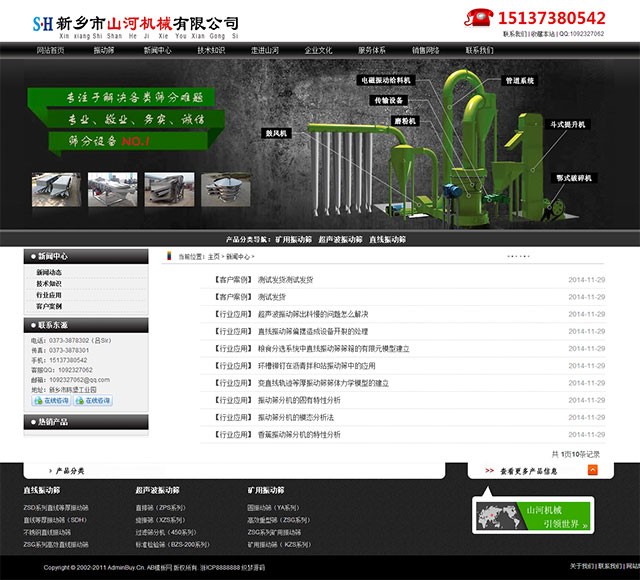Screen dimensions: 640x580
Task: Open article 超声波振动筛出料慢的问题怎么解决
Action: coord(313,314)
